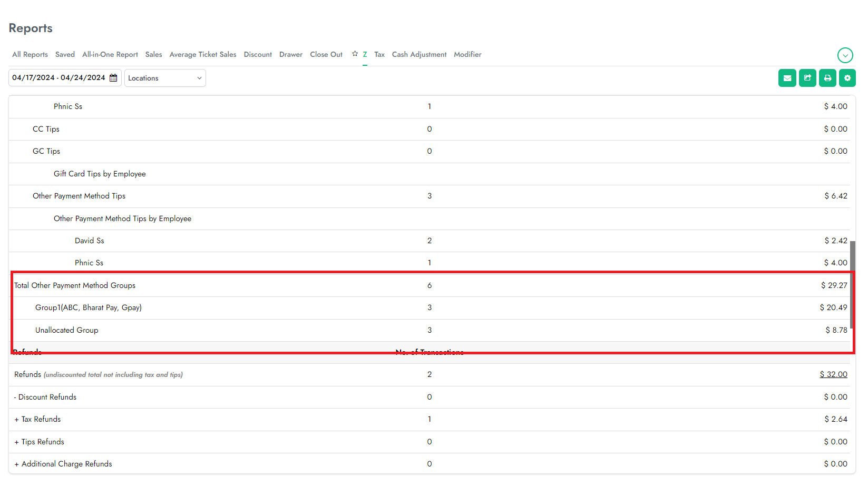Switch to the Drawer tab
Image resolution: width=868 pixels, height=477 pixels.
[x=290, y=54]
